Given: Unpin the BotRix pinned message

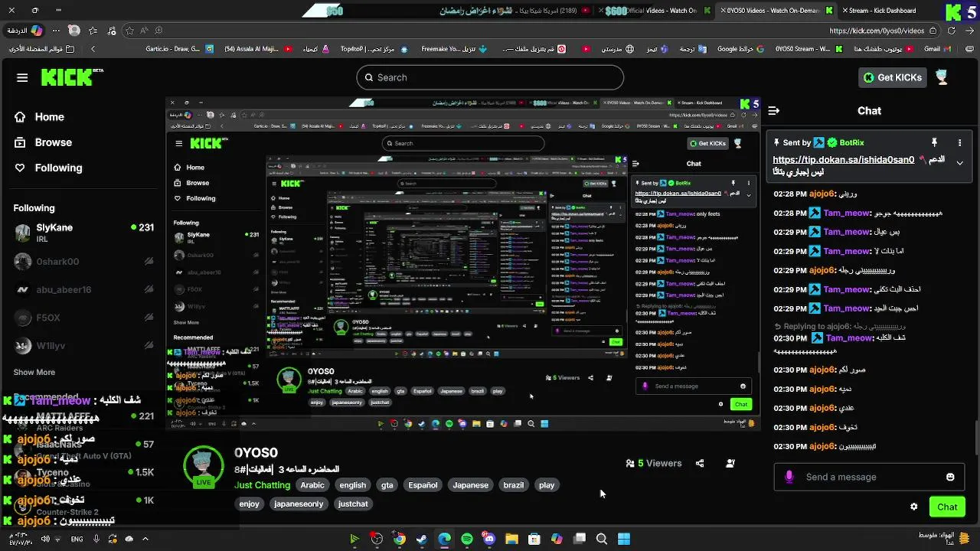Looking at the screenshot, I should click(x=934, y=142).
